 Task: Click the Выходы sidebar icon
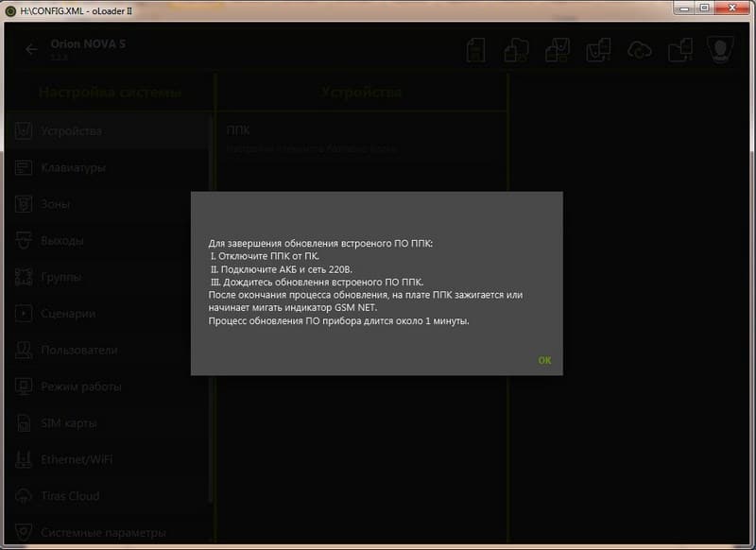(23, 240)
